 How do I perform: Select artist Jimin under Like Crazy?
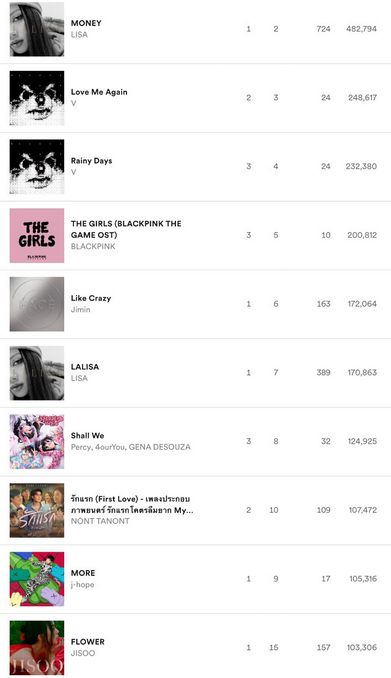[x=80, y=310]
